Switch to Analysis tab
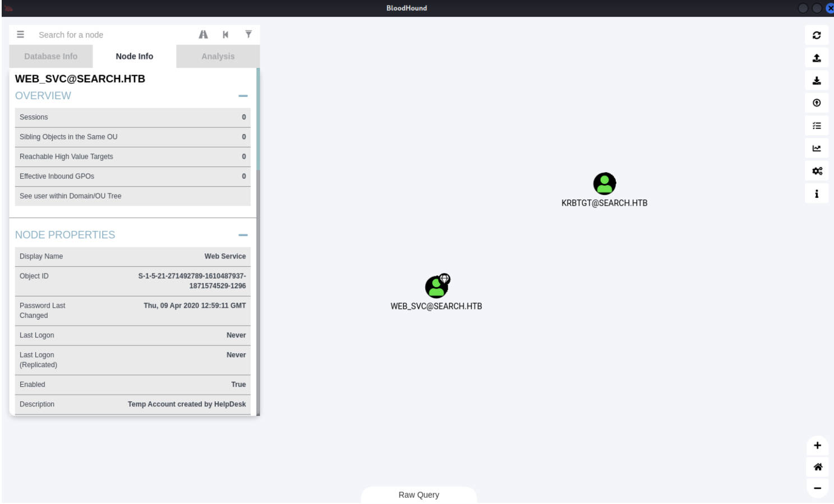The width and height of the screenshot is (834, 504). [x=218, y=56]
